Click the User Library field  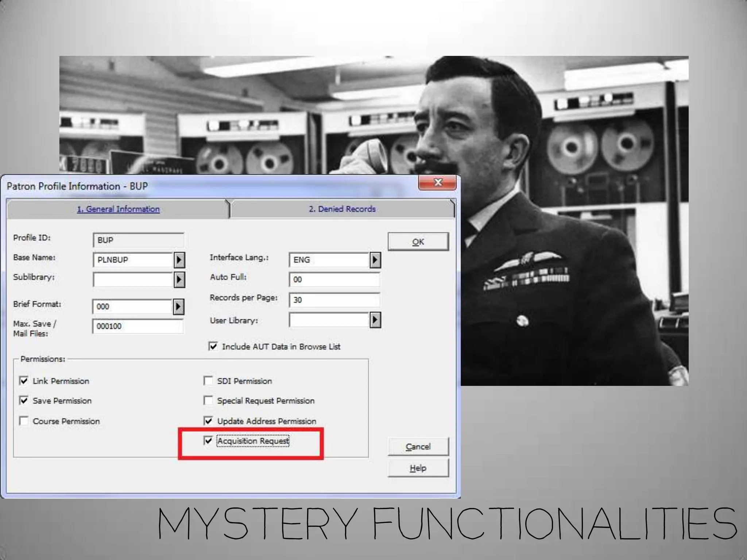pos(329,320)
